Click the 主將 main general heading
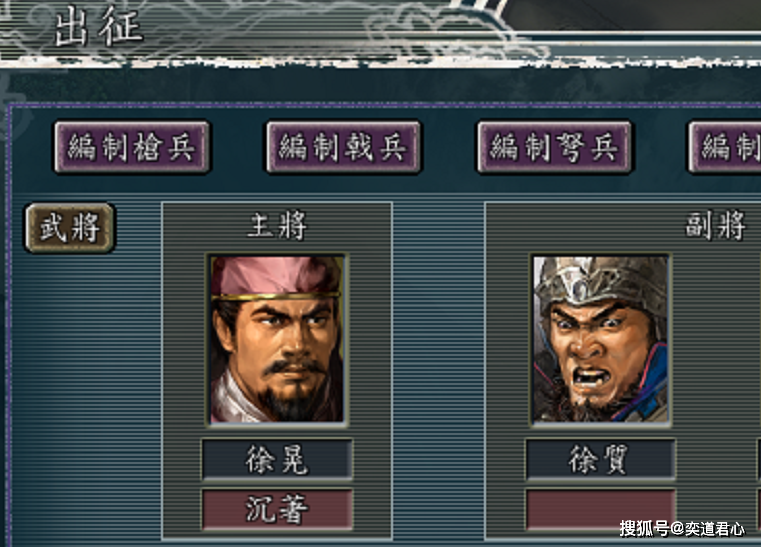 pos(277,226)
